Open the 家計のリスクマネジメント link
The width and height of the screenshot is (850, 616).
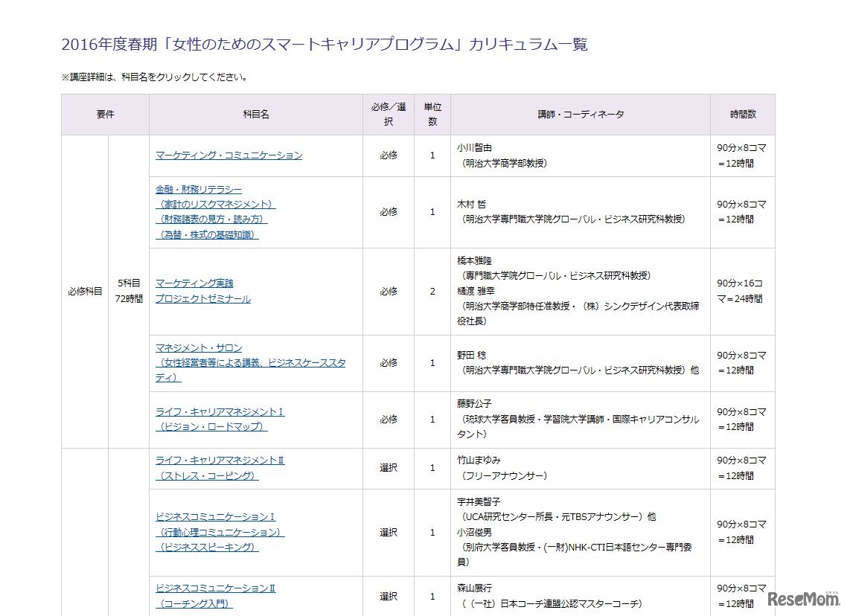coord(214,205)
